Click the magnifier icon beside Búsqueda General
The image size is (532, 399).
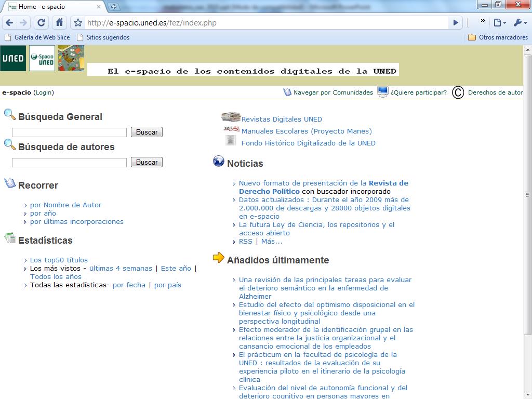click(9, 115)
